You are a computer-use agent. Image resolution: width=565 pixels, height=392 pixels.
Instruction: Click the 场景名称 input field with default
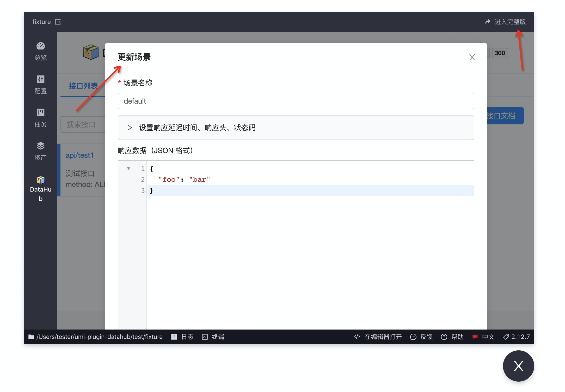pyautogui.click(x=296, y=101)
